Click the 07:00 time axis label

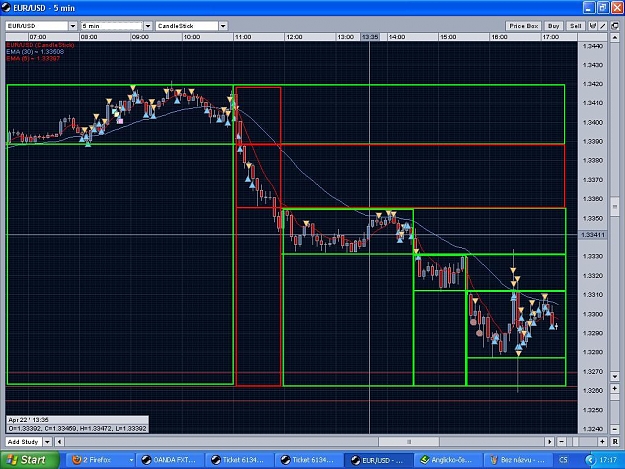tap(37, 37)
